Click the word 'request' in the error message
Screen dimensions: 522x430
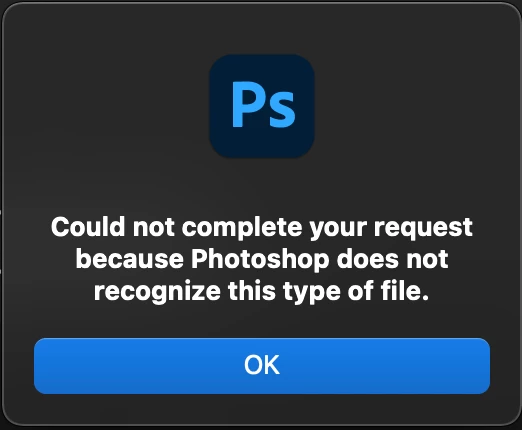click(423, 228)
